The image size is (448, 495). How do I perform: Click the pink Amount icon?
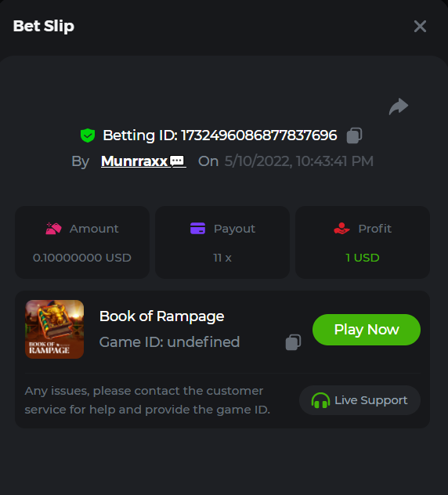coord(54,229)
